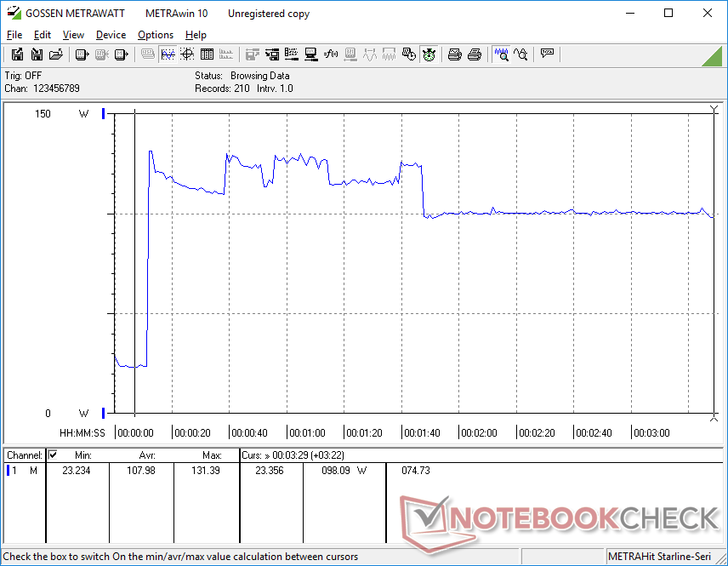This screenshot has width=728, height=566.
Task: Open the channel list settings icon
Action: (x=292, y=54)
